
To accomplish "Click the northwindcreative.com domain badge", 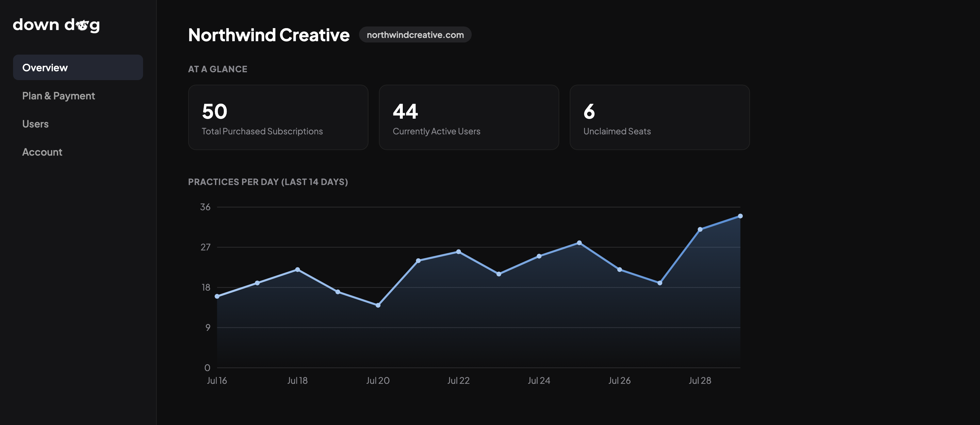I will pyautogui.click(x=415, y=35).
